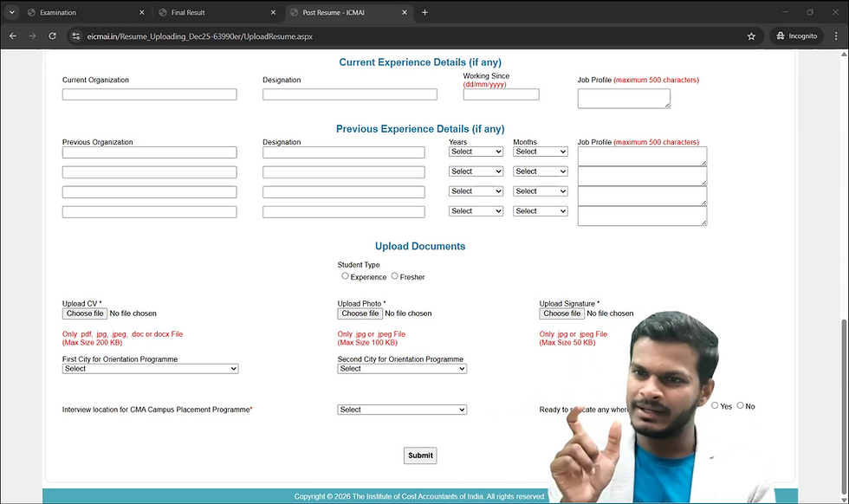
Task: Open the third row Months dropdown
Action: click(x=541, y=191)
